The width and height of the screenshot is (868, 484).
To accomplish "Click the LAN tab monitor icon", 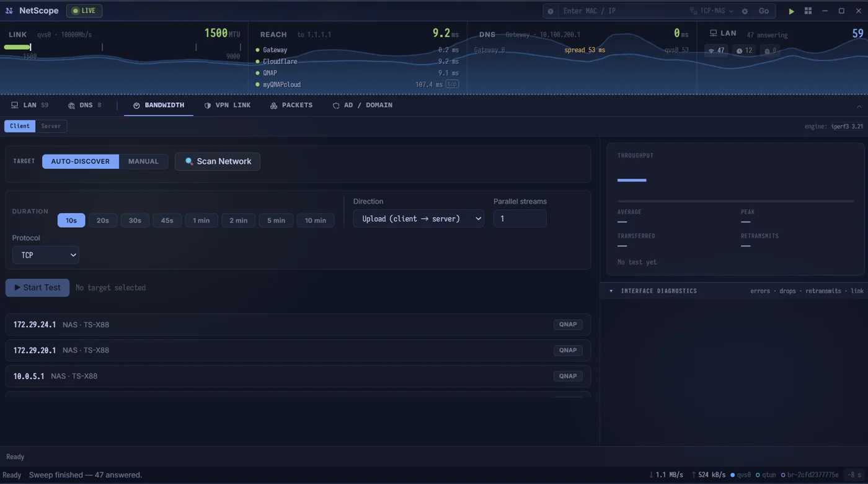I will pyautogui.click(x=15, y=105).
